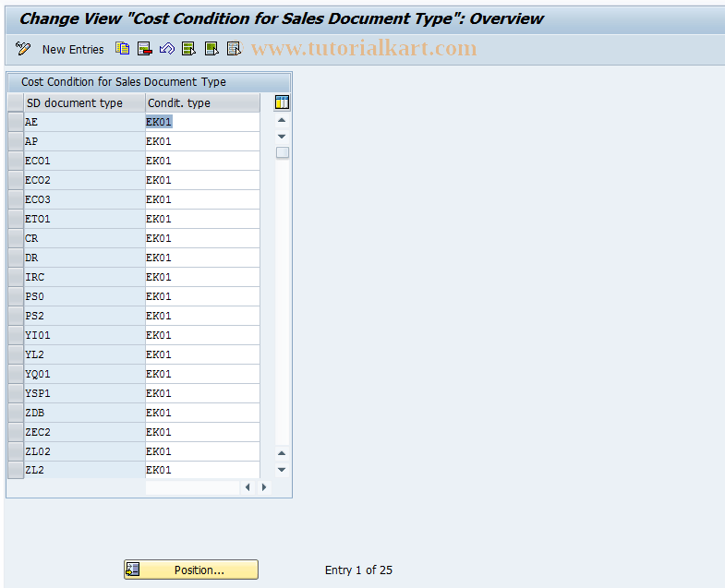Click the page down arrow at the table bottom
The image size is (725, 588).
click(x=282, y=470)
